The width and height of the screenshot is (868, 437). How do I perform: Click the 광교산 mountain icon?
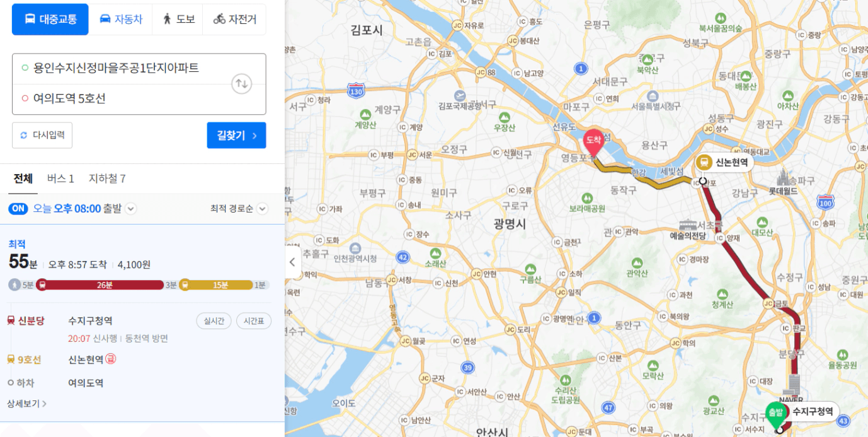pyautogui.click(x=714, y=401)
